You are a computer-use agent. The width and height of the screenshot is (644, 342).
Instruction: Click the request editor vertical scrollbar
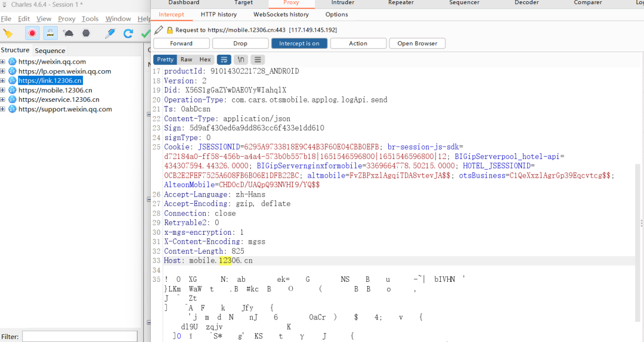(638, 242)
